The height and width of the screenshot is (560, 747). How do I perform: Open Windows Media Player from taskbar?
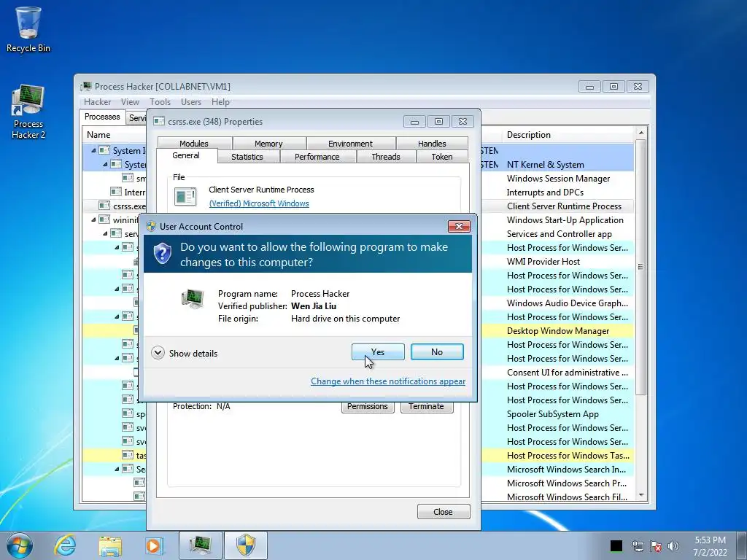[154, 545]
